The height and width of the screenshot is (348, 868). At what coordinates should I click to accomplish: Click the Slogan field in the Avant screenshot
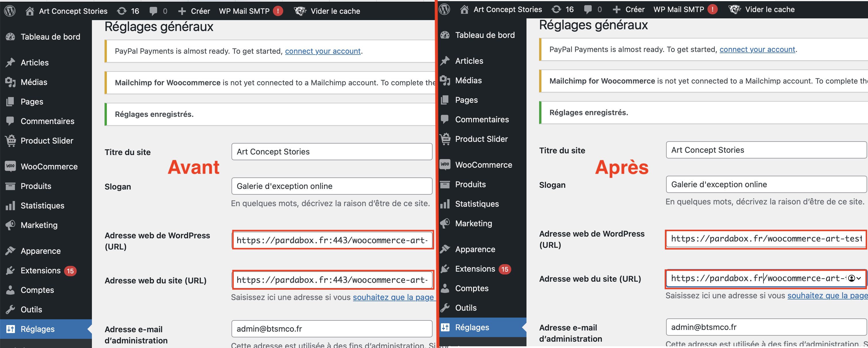(x=332, y=186)
